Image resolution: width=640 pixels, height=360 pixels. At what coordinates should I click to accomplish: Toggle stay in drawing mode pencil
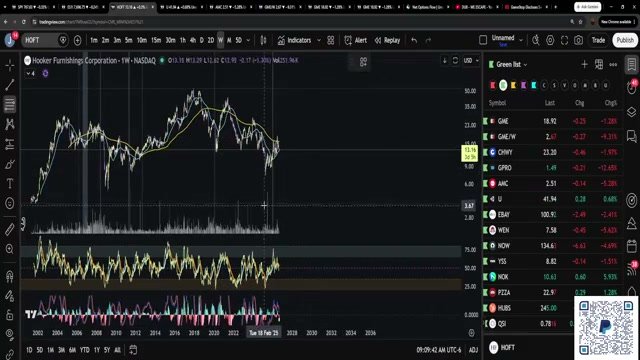click(10, 296)
